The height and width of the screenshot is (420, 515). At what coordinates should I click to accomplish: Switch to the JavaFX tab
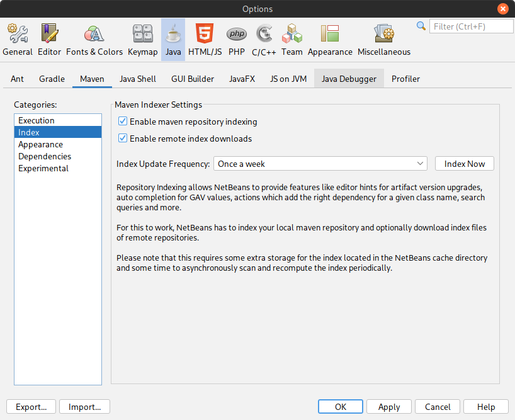coord(242,79)
